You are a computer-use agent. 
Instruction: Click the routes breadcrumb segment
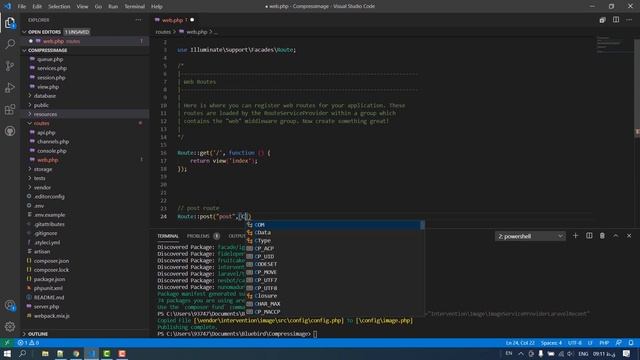point(163,32)
